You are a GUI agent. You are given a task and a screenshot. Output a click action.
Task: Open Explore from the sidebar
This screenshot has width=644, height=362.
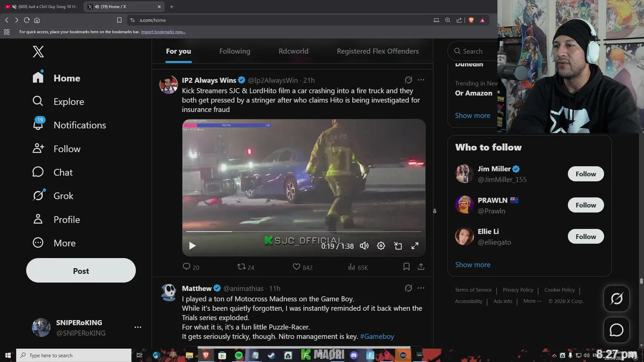pyautogui.click(x=58, y=102)
